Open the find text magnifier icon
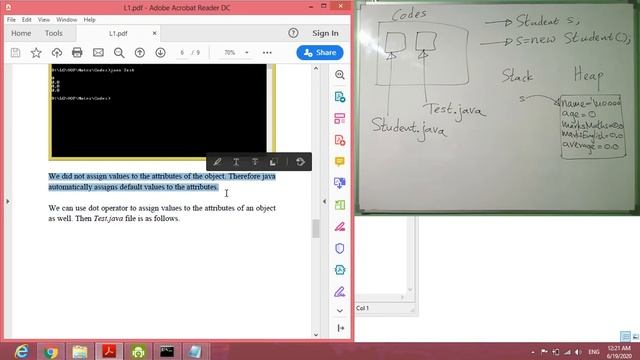The height and width of the screenshot is (360, 640). tap(119, 53)
